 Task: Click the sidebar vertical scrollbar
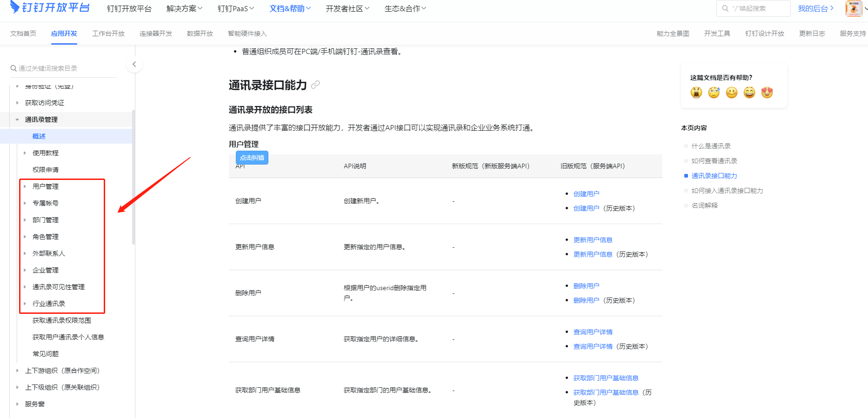(x=134, y=177)
